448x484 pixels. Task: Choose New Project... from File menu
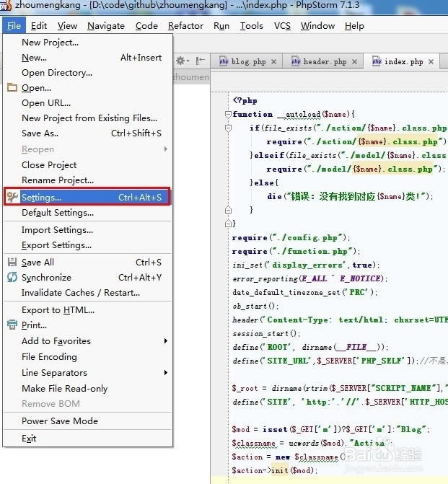(x=87, y=43)
